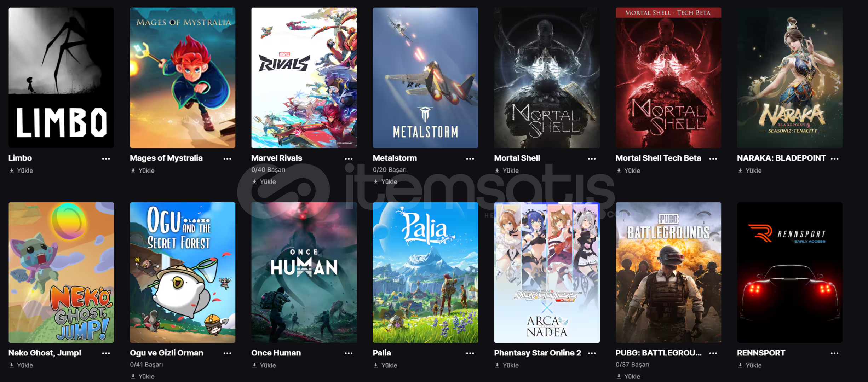Click Yükle below Mortal Shell

pyautogui.click(x=506, y=170)
